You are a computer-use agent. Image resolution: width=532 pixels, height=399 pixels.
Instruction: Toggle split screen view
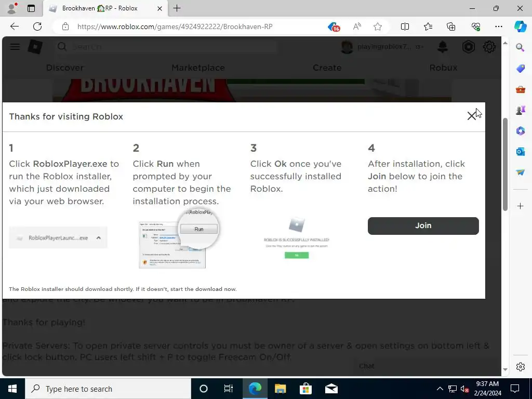tap(405, 26)
